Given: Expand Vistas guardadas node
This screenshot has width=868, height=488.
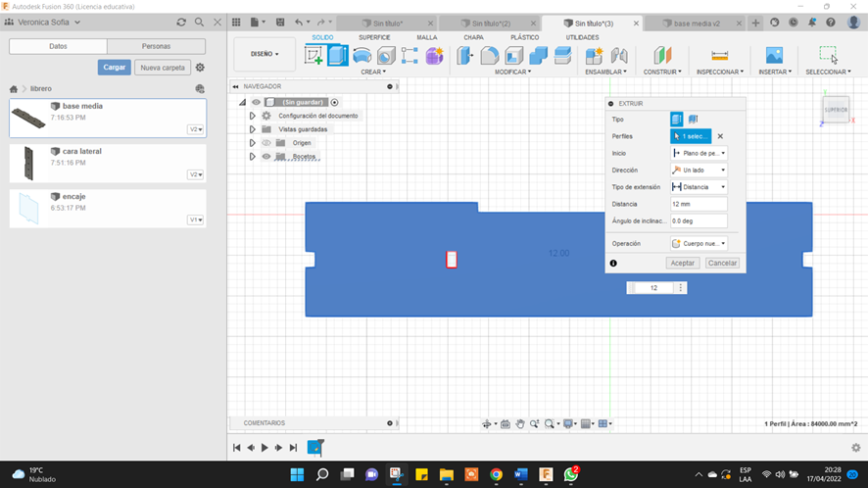Looking at the screenshot, I should [252, 129].
